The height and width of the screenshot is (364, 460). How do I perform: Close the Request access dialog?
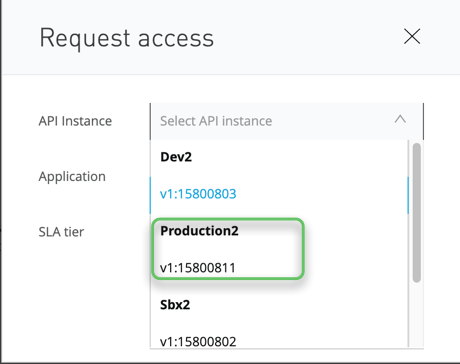point(412,36)
